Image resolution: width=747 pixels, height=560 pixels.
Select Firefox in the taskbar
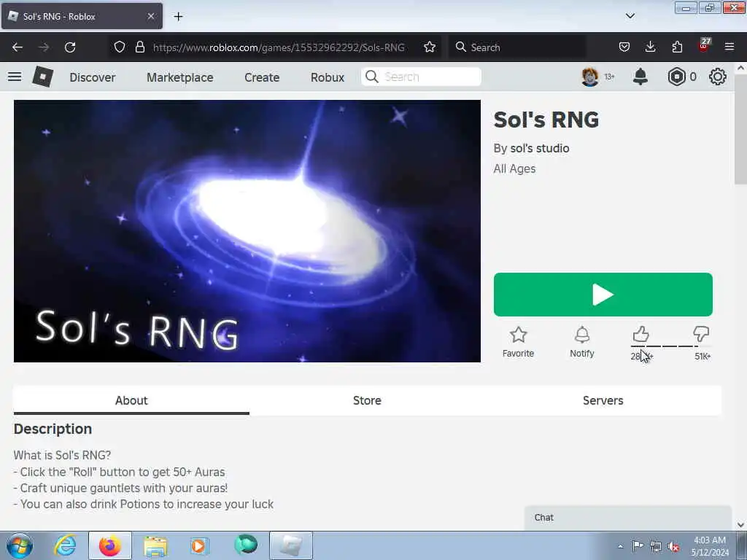click(x=110, y=545)
